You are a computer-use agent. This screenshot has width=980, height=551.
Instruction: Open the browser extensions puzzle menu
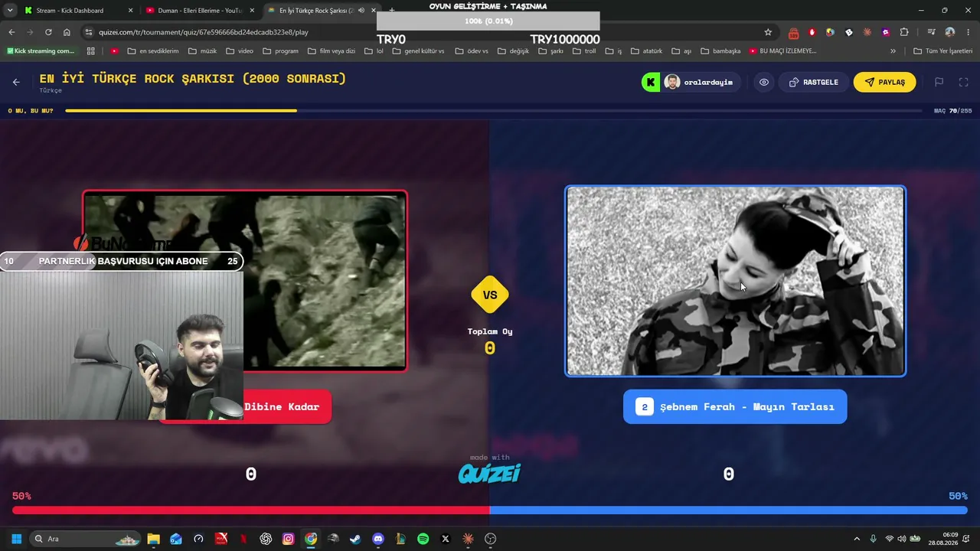pos(904,32)
